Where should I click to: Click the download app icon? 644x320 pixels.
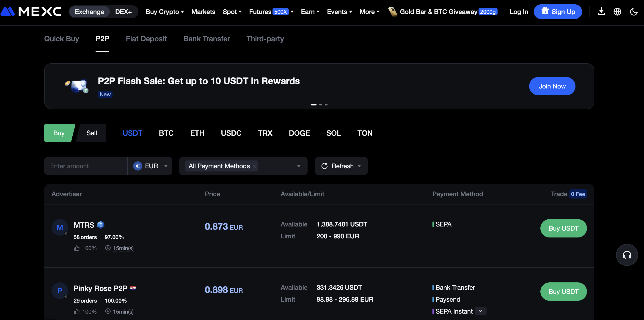pos(601,11)
